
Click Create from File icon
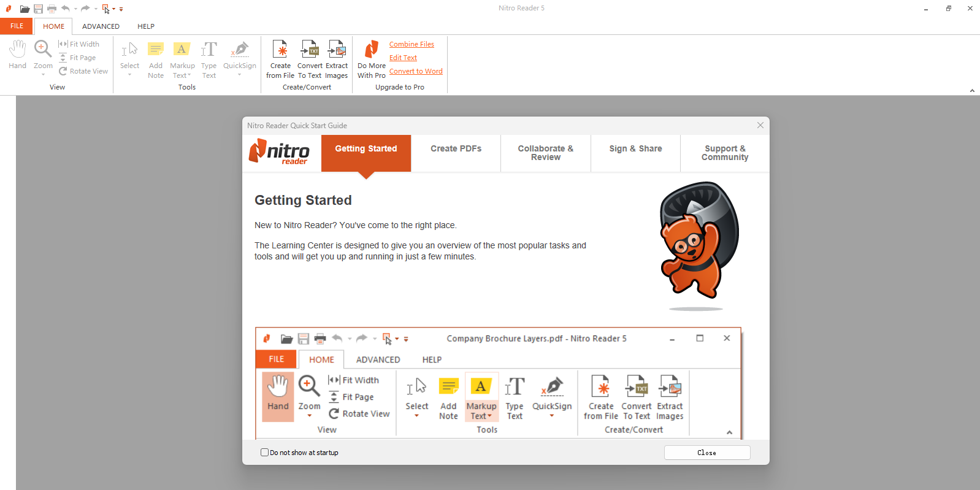[280, 50]
